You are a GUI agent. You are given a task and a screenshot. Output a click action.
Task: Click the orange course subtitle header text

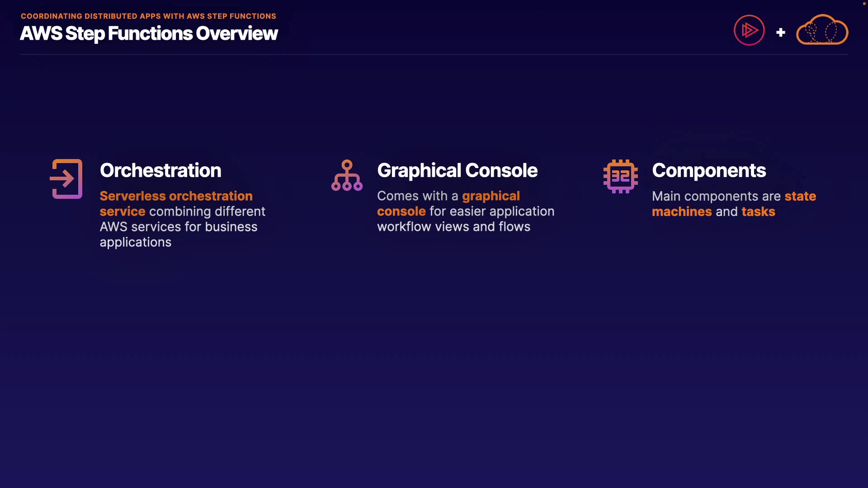[x=148, y=16]
